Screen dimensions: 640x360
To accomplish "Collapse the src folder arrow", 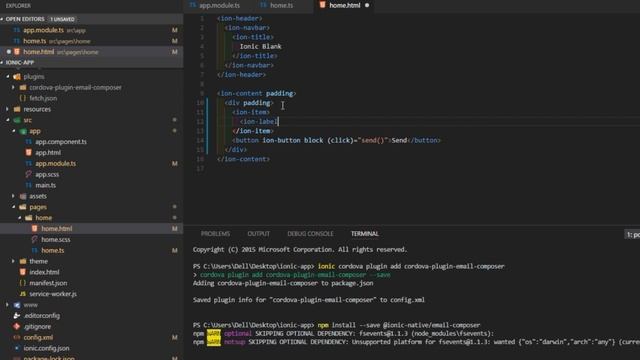I will tap(8, 120).
